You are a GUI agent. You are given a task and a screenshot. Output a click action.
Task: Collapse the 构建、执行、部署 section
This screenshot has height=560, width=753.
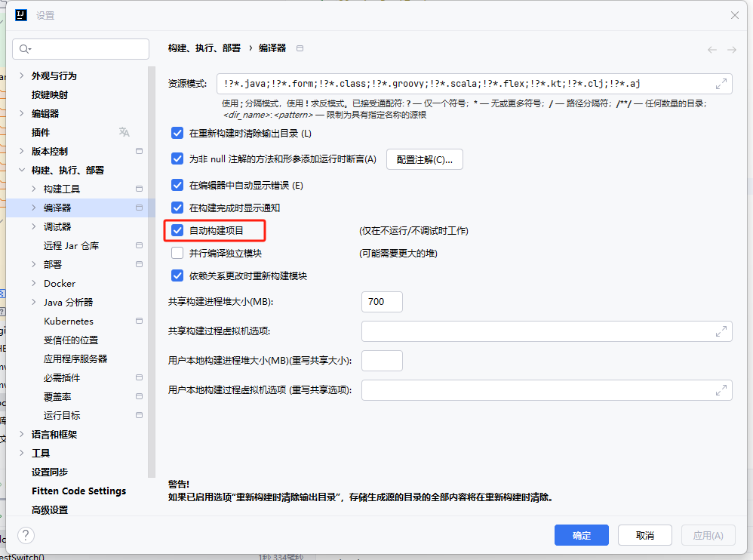(20, 170)
